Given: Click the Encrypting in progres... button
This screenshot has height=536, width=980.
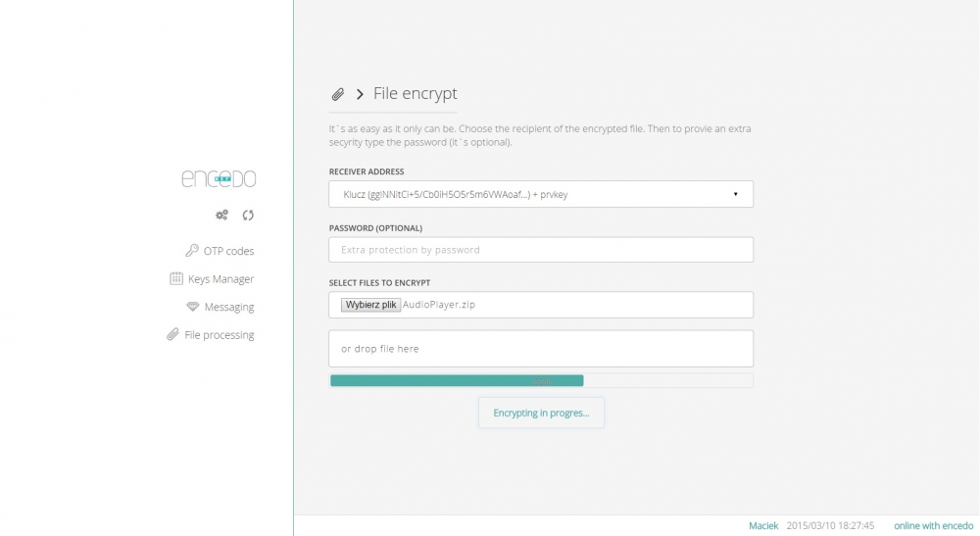Looking at the screenshot, I should point(541,413).
